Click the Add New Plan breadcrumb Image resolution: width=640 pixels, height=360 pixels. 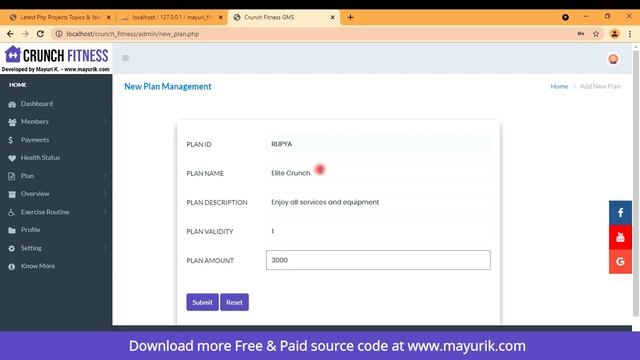(x=600, y=86)
